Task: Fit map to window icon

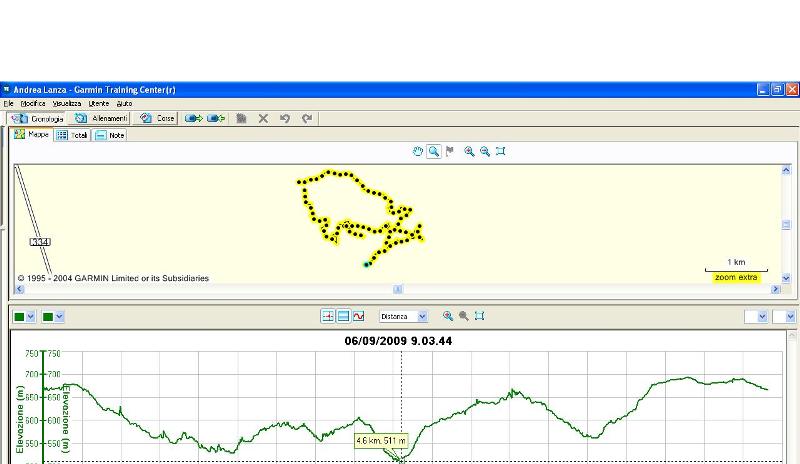Action: [501, 152]
